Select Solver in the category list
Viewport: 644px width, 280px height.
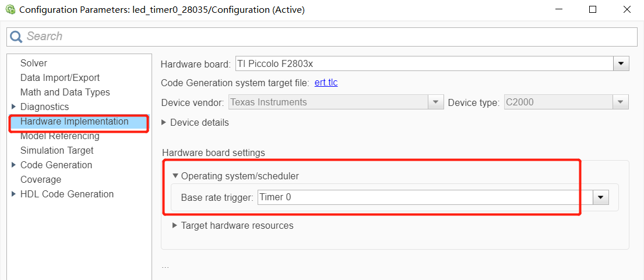[34, 63]
